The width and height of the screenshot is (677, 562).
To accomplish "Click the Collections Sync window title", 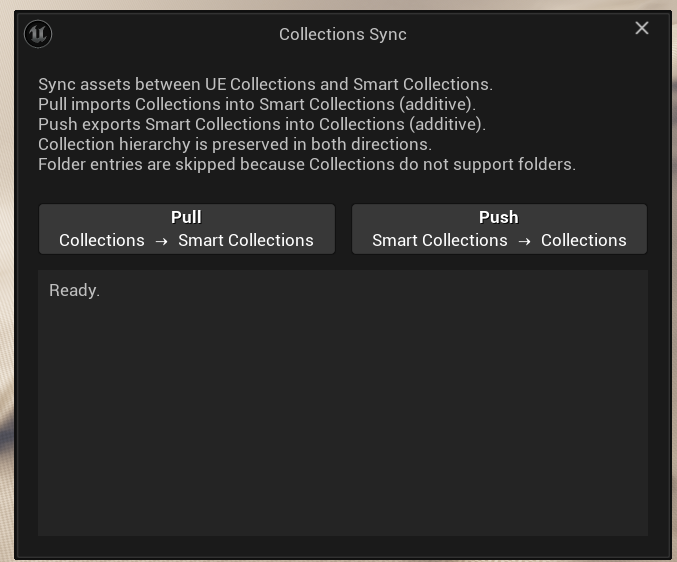I will (x=342, y=35).
